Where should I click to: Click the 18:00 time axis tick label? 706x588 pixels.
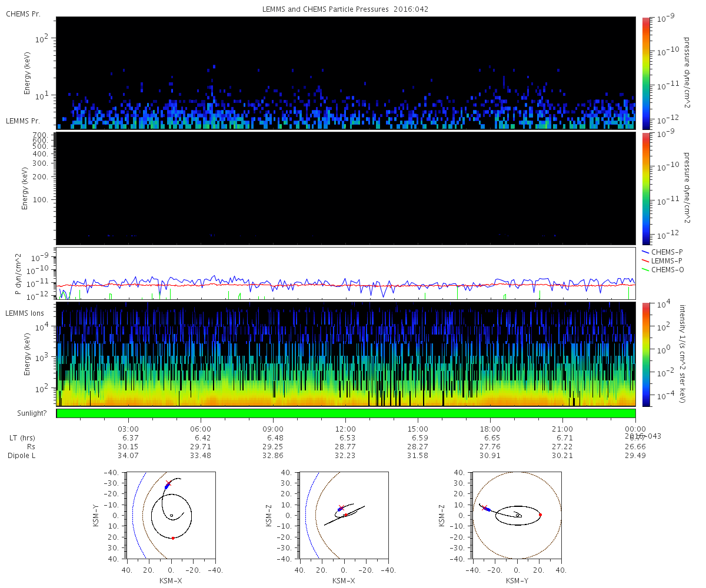point(490,429)
